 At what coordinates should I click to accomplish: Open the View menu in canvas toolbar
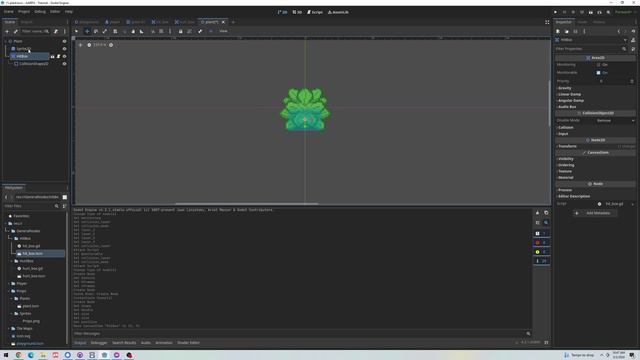tap(223, 31)
